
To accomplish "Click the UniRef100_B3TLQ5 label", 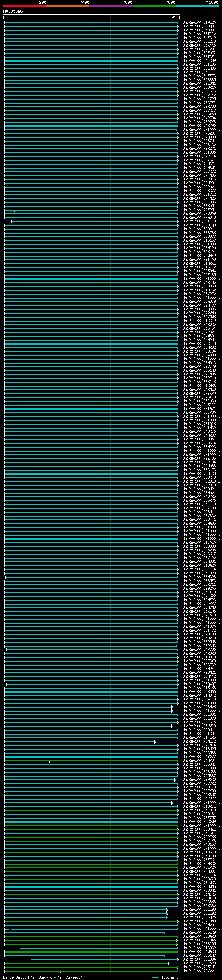I will [199, 65].
